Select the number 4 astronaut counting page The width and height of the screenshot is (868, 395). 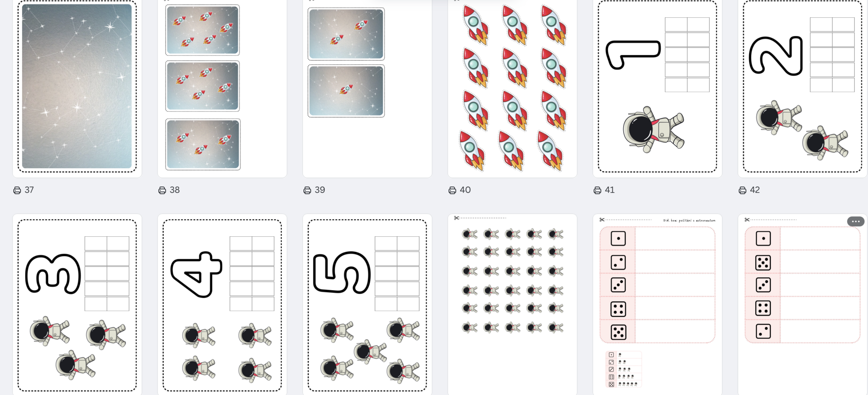222,304
